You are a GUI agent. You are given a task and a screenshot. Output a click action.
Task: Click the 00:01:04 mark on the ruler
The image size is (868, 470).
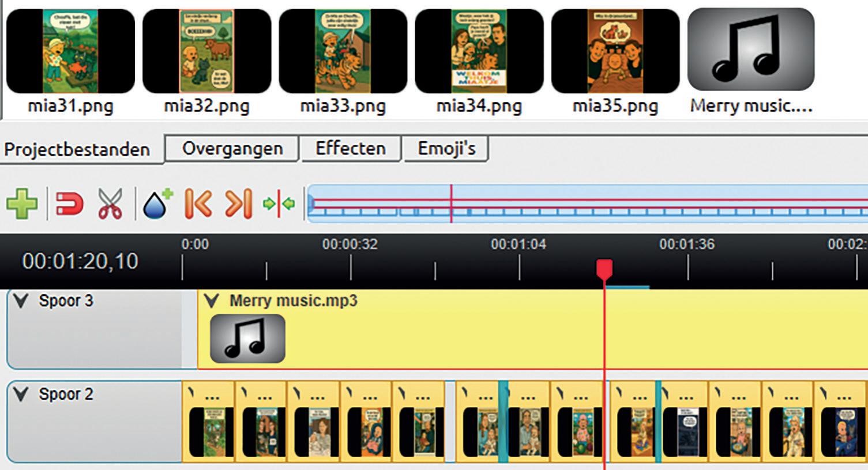(x=518, y=244)
